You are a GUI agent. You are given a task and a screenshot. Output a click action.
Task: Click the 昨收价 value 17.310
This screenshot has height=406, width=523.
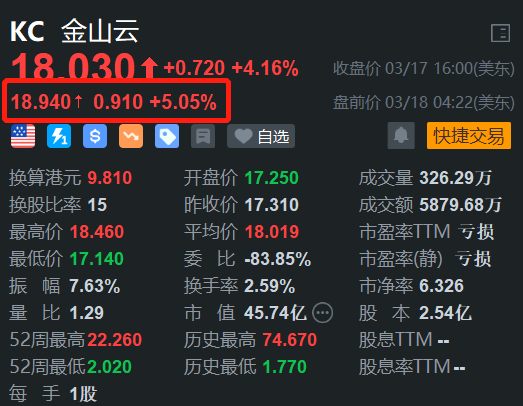(272, 205)
